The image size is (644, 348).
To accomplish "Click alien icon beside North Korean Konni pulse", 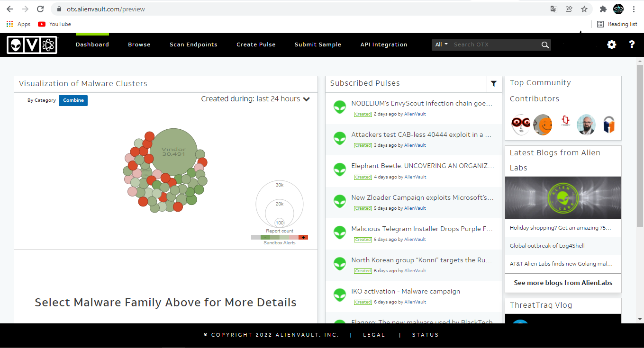I will [x=340, y=264].
